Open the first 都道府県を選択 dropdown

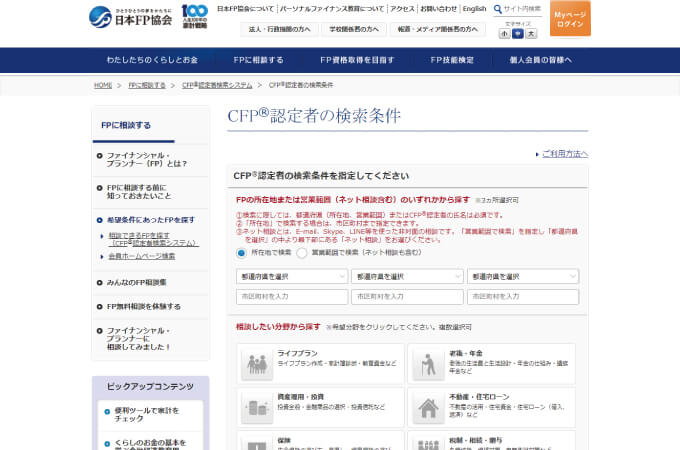tap(292, 276)
